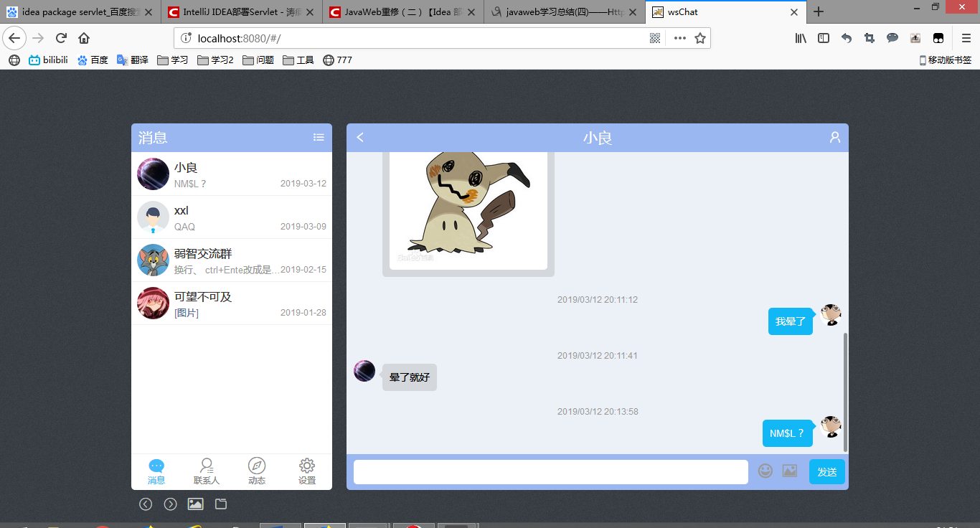Navigate back in the browser
Screen dimensions: 980x528
point(14,38)
